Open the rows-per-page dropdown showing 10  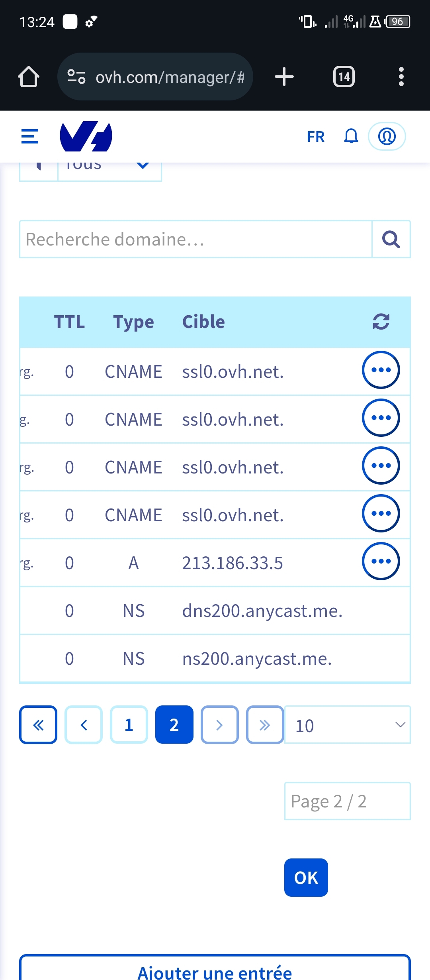click(347, 725)
